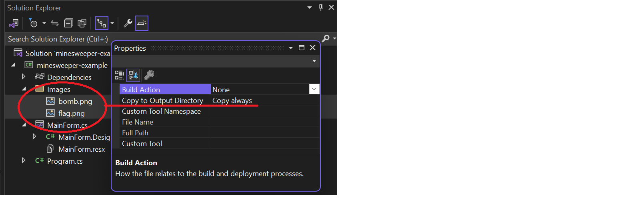Expand the Dependencies node
The image size is (644, 204).
[x=24, y=77]
